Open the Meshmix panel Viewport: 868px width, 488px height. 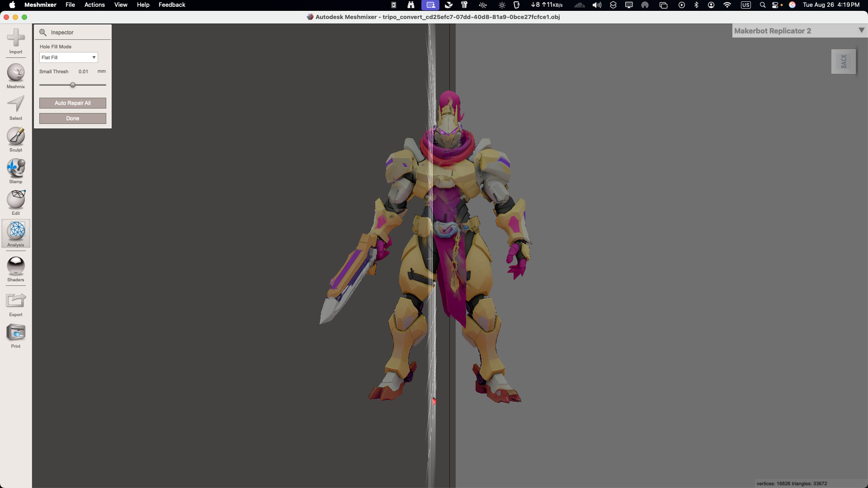point(16,76)
